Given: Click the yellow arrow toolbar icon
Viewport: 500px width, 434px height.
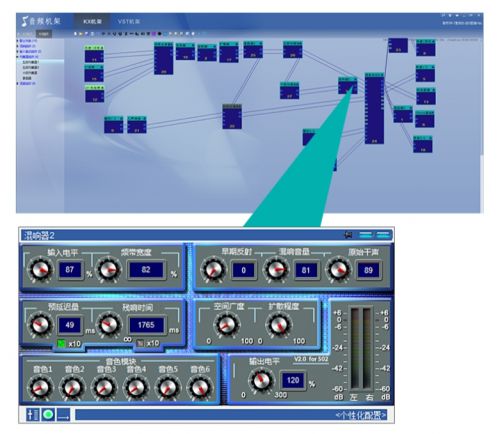Looking at the screenshot, I should (80, 34).
